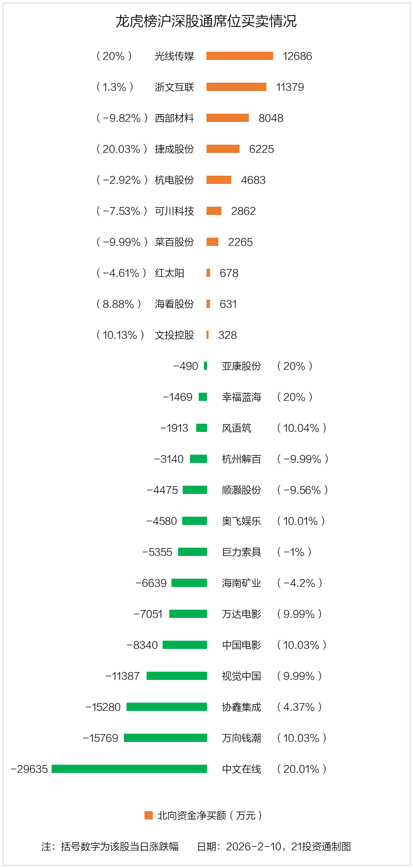The height and width of the screenshot is (868, 413).
Task: Select the green bar for 中文在线
Action: (129, 769)
